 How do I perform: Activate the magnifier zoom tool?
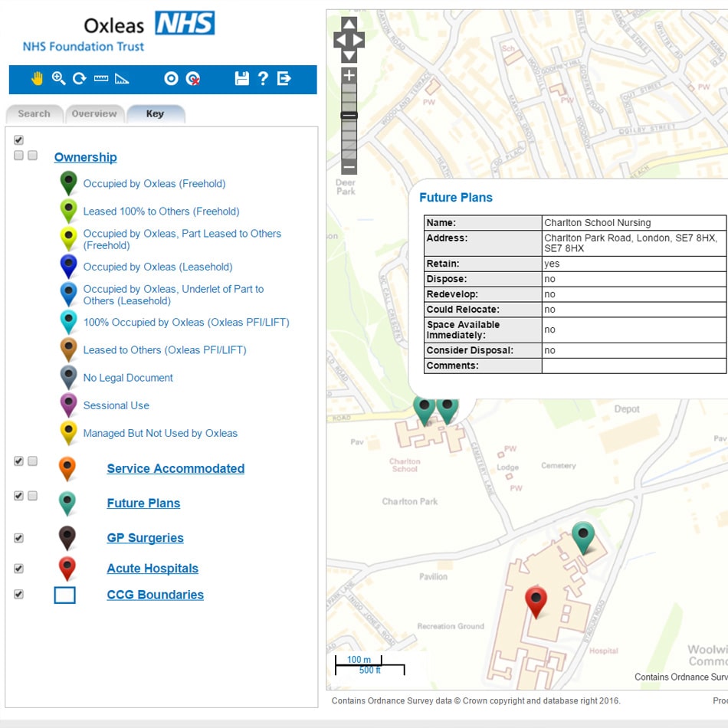(x=58, y=78)
